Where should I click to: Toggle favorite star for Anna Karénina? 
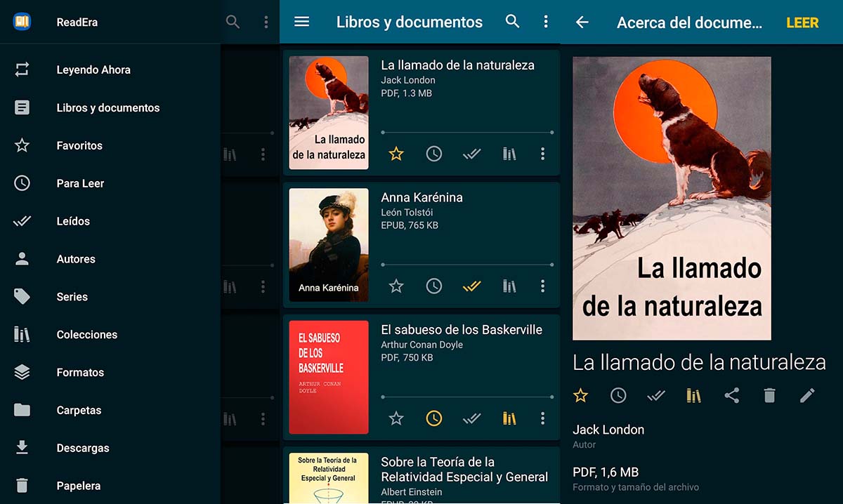[396, 286]
